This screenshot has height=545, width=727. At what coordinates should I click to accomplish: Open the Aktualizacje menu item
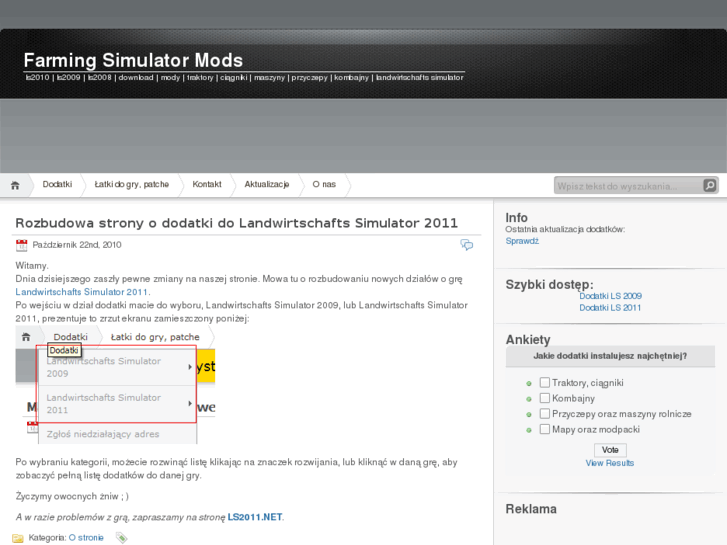pyautogui.click(x=267, y=184)
